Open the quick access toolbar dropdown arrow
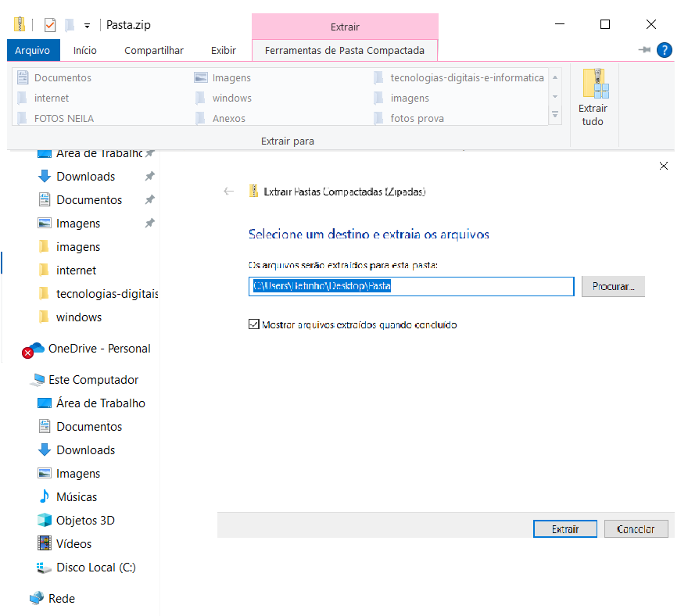This screenshot has width=688, height=616. pyautogui.click(x=87, y=26)
